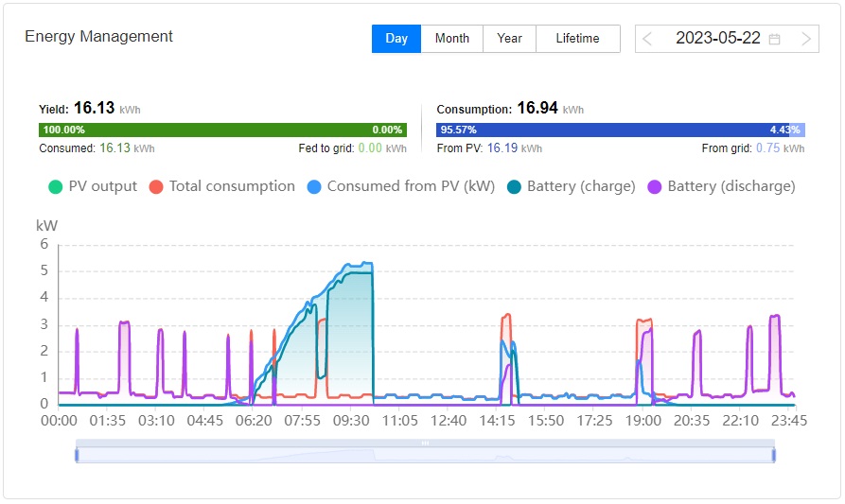Screen dimensions: 845x504
Task: Toggle Total consumption legend series
Action: pyautogui.click(x=222, y=186)
